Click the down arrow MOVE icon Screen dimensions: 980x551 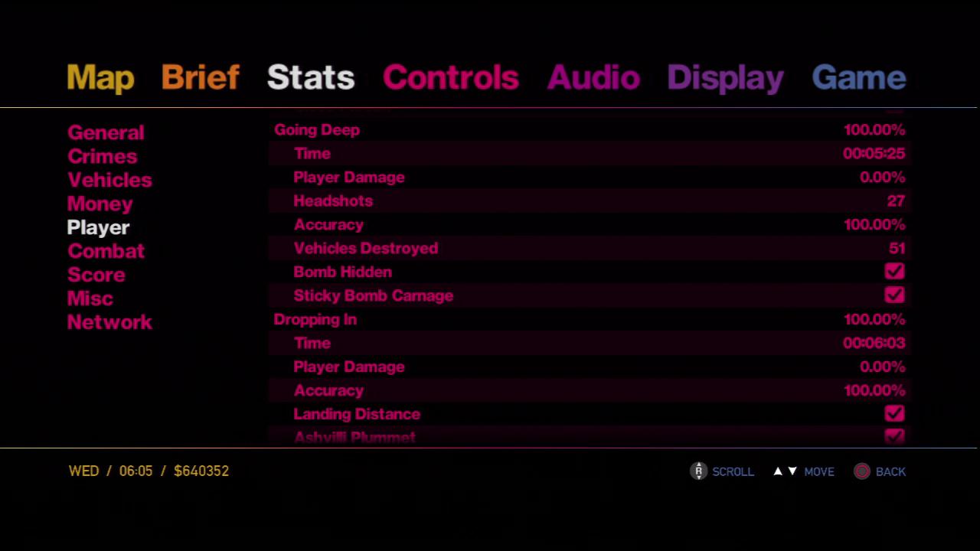click(792, 471)
